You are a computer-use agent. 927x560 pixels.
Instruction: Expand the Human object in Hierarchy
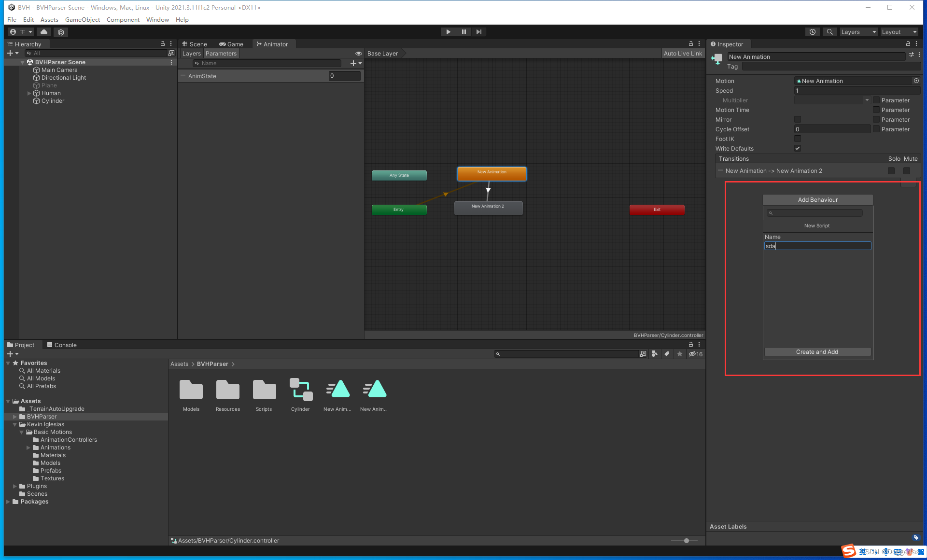click(x=29, y=93)
